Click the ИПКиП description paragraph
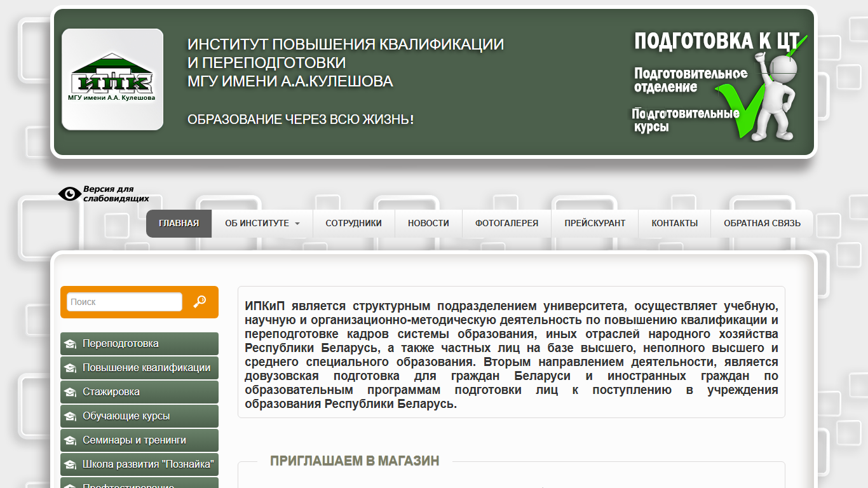Screen dimensions: 868x488 (512, 355)
